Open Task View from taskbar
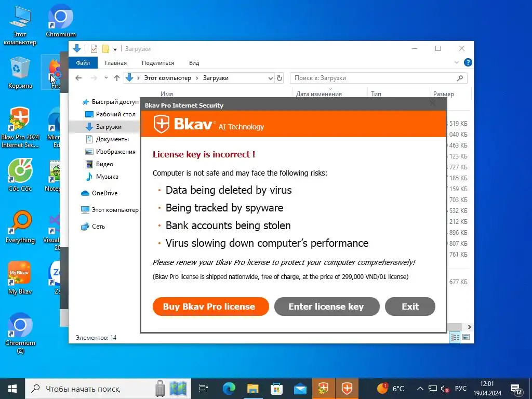 tap(204, 389)
